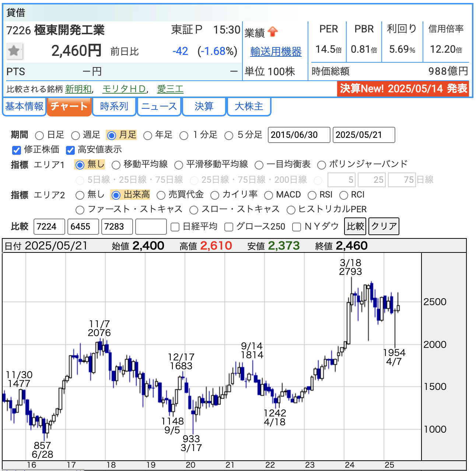Enable 平滑移動平均線 indicator
476x471 pixels.
click(179, 165)
